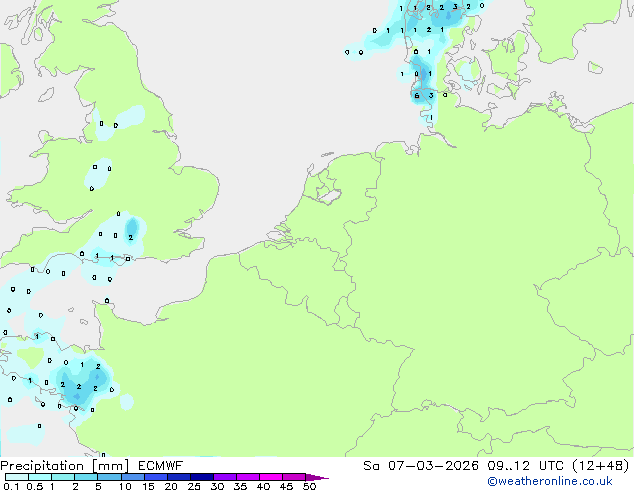Select the 25 mm dark navy legend swatch

pyautogui.click(x=202, y=477)
